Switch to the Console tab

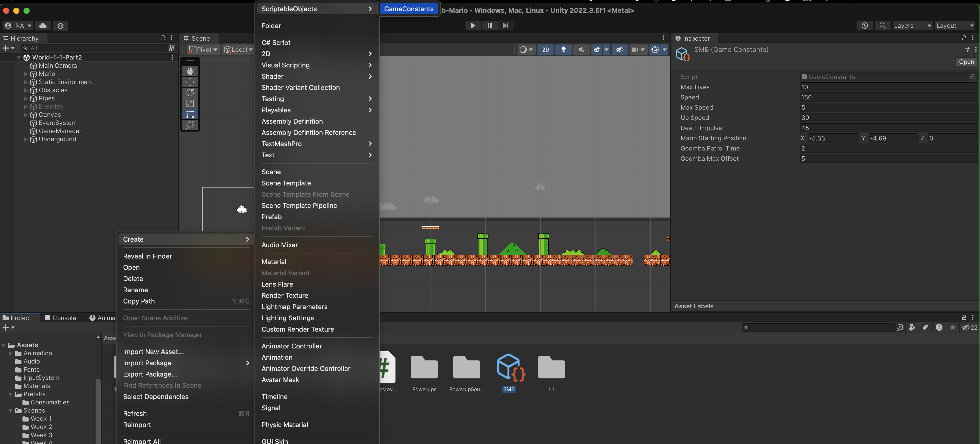60,318
